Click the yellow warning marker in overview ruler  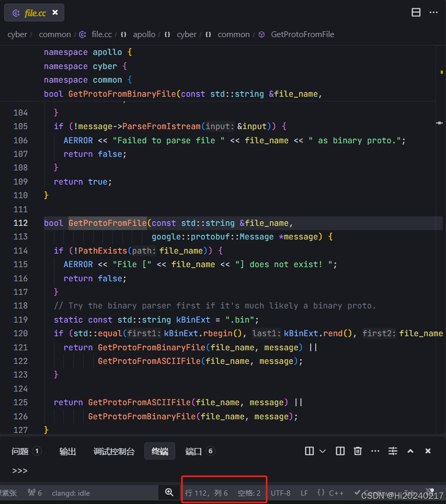[441, 72]
